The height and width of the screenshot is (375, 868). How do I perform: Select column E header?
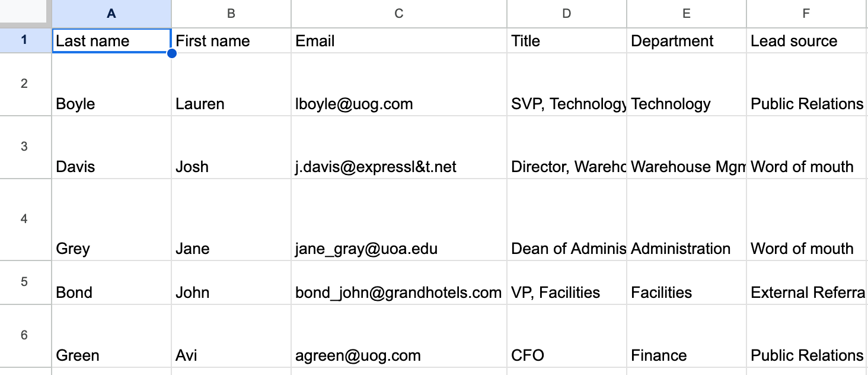[687, 14]
